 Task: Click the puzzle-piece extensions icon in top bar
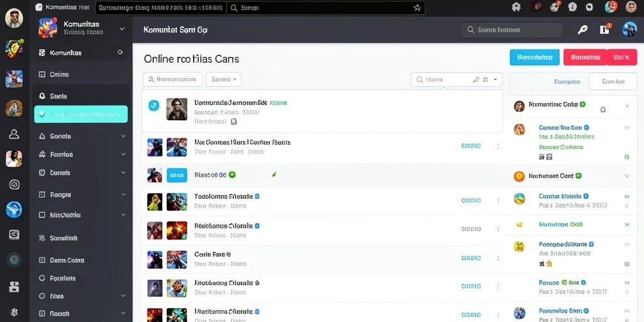tap(516, 7)
